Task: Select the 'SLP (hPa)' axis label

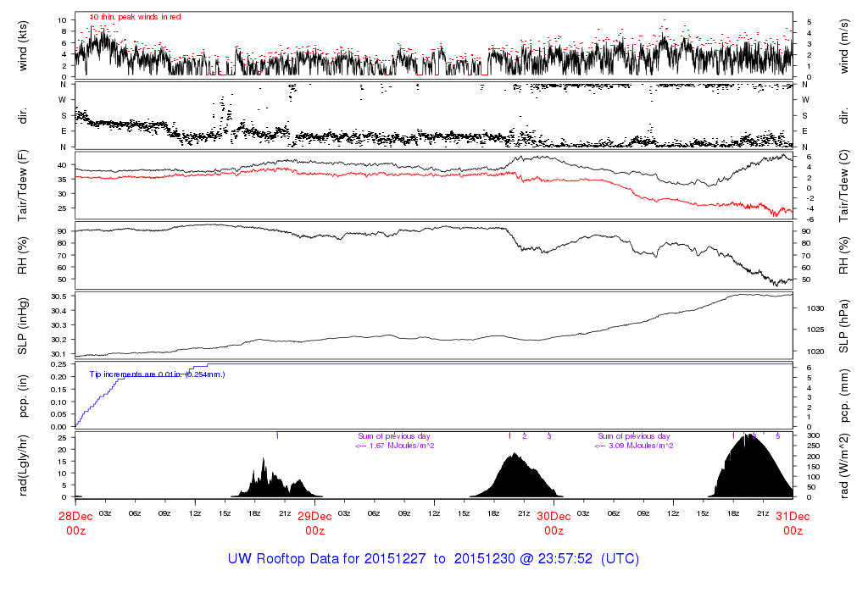Action: [x=845, y=325]
